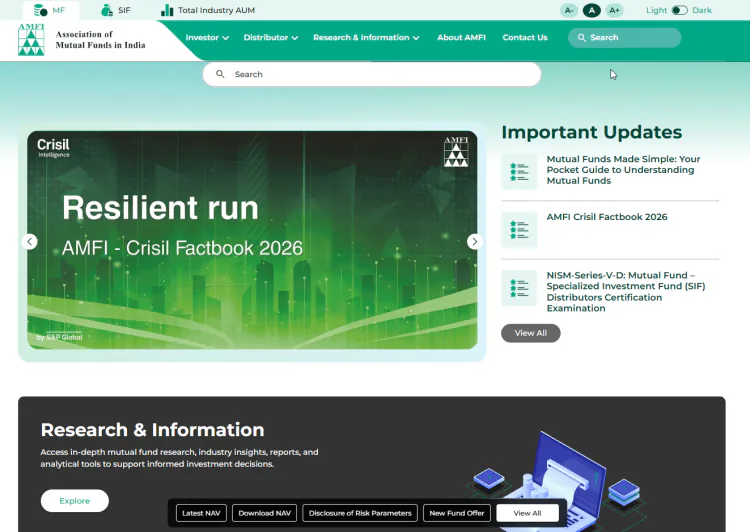Viewport: 750px width, 532px height.
Task: Click the laptop illustration in Research section
Action: tap(558, 481)
